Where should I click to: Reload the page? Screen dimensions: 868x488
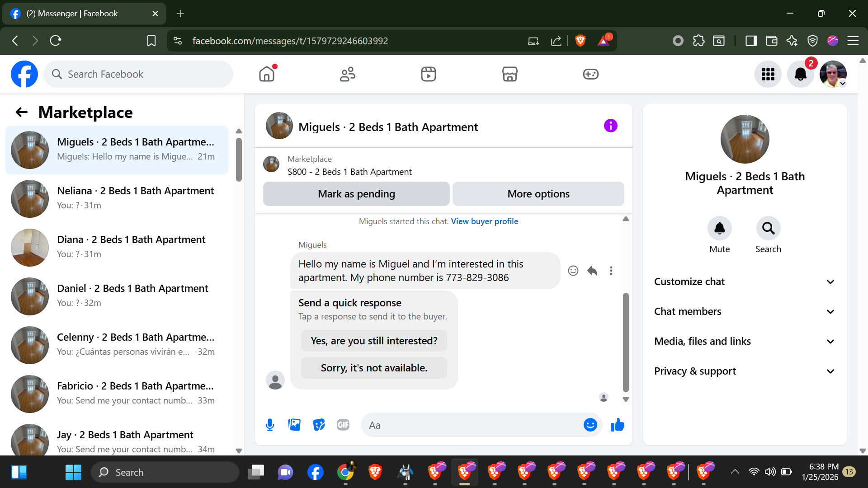point(56,41)
